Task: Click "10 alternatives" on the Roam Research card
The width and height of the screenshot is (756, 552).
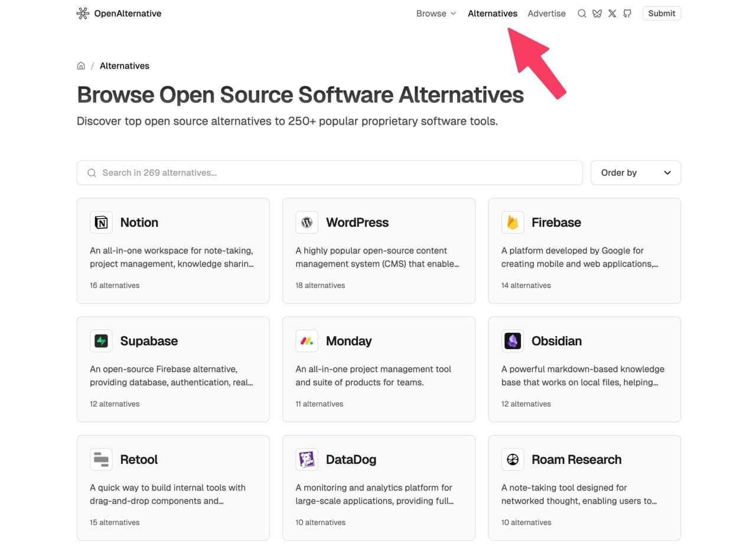Action: click(526, 522)
